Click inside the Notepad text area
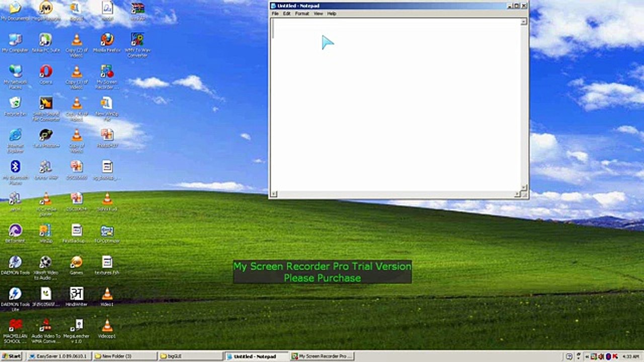 click(395, 105)
